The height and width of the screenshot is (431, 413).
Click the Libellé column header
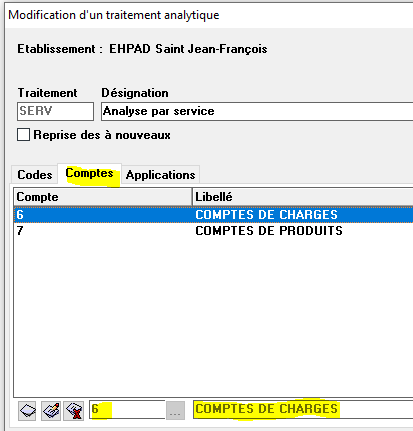303,197
